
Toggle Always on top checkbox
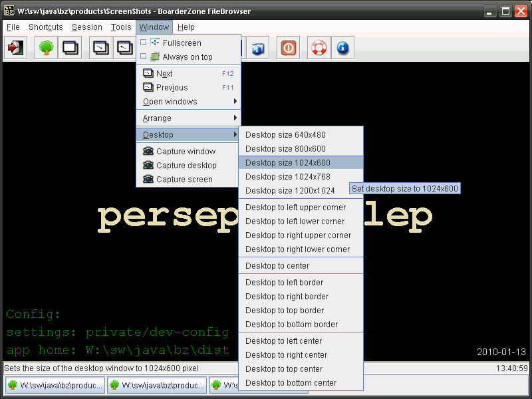(x=144, y=57)
